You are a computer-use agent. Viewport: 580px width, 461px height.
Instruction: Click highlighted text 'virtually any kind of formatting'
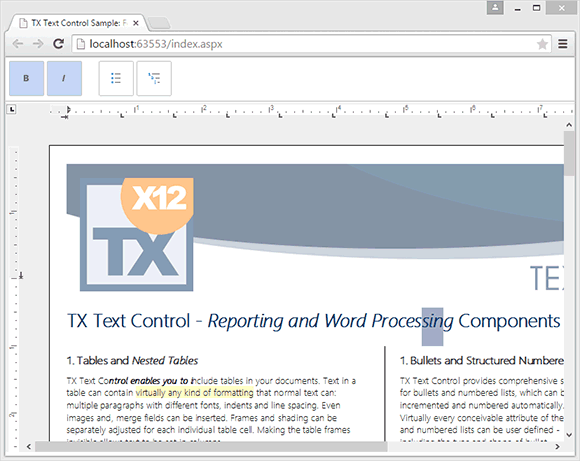(x=195, y=393)
